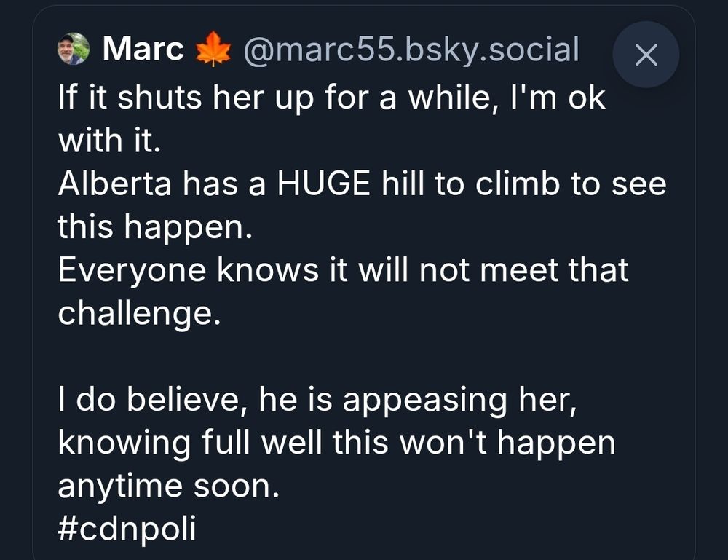The height and width of the screenshot is (560, 728).
Task: Click the word 'challenge' in the post
Action: click(138, 312)
